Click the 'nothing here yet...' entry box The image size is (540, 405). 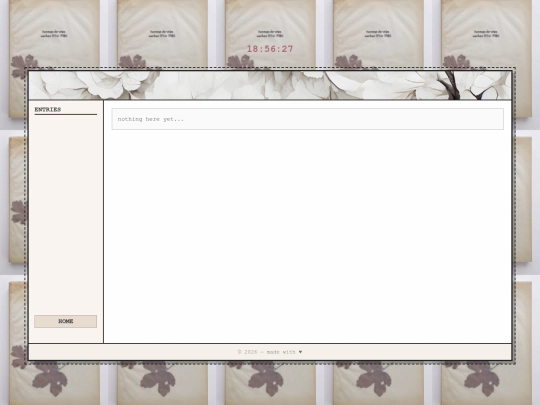[308, 119]
